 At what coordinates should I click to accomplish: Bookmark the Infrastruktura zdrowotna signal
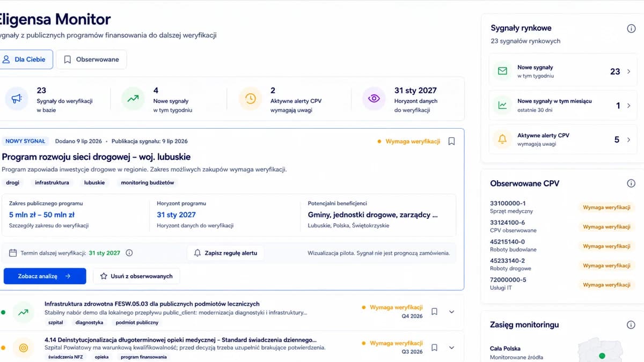click(x=435, y=312)
